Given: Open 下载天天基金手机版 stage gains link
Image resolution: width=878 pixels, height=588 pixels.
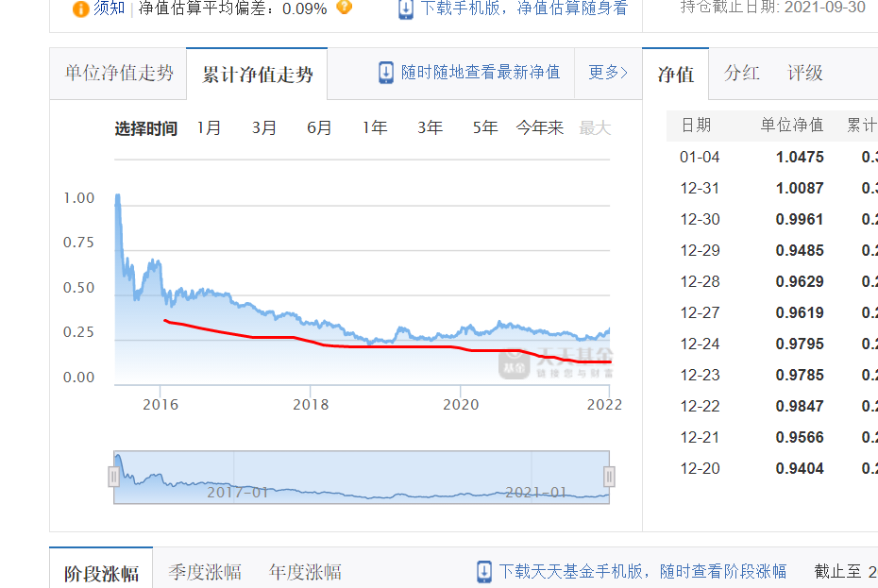Looking at the screenshot, I should [x=643, y=571].
